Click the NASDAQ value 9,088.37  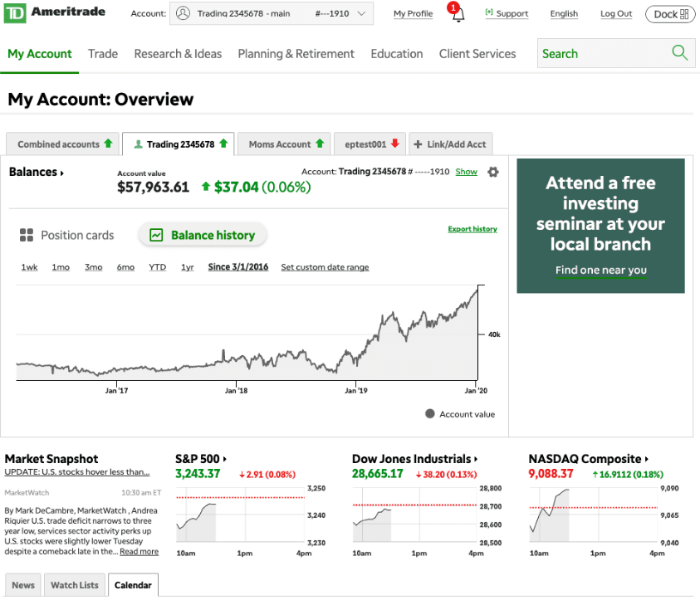coord(551,474)
